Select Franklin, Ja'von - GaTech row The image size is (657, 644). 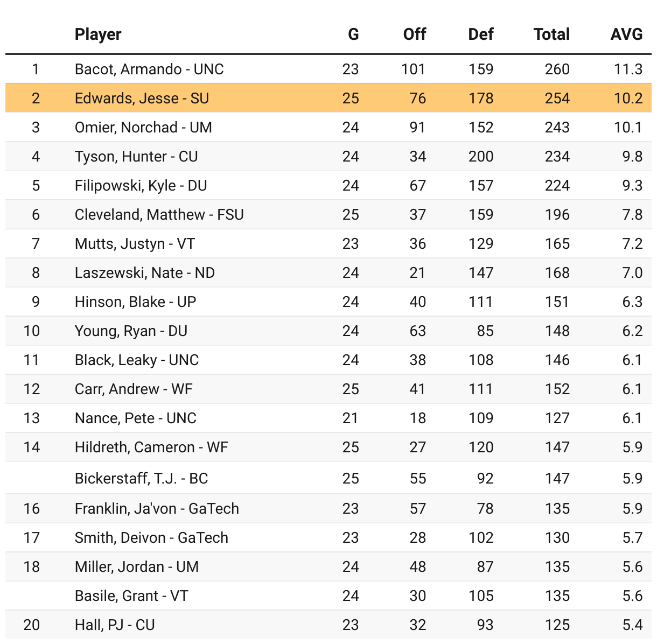point(157,509)
